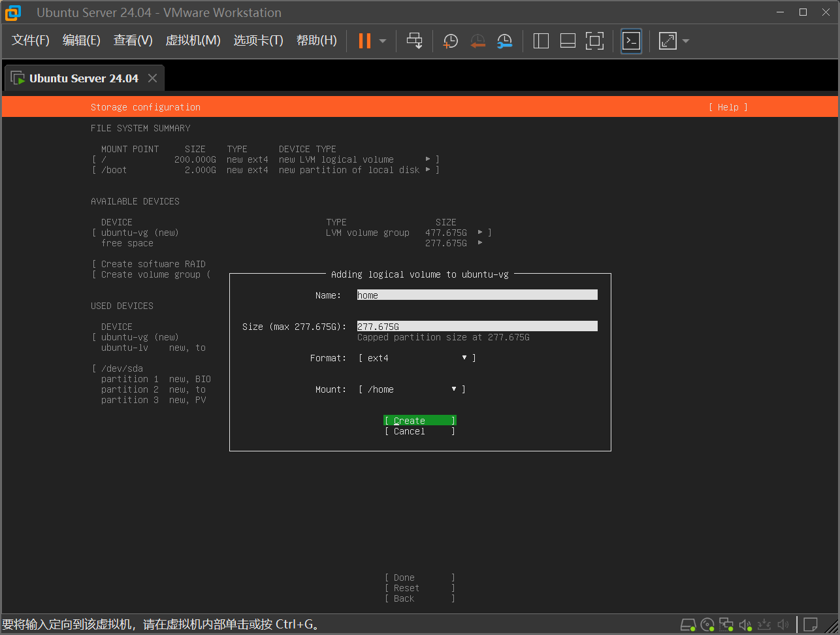Image resolution: width=840 pixels, height=635 pixels.
Task: Toggle the library sidebar panel view
Action: pyautogui.click(x=541, y=41)
